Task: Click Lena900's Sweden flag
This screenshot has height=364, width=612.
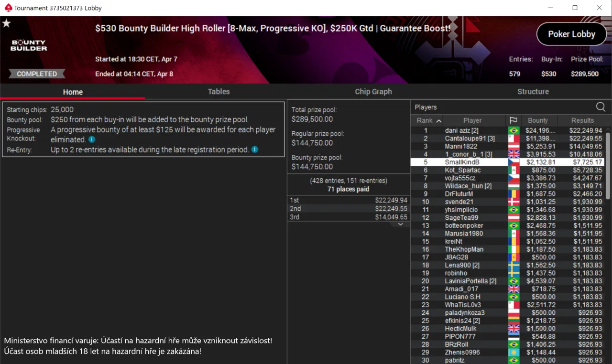Action: (514, 265)
